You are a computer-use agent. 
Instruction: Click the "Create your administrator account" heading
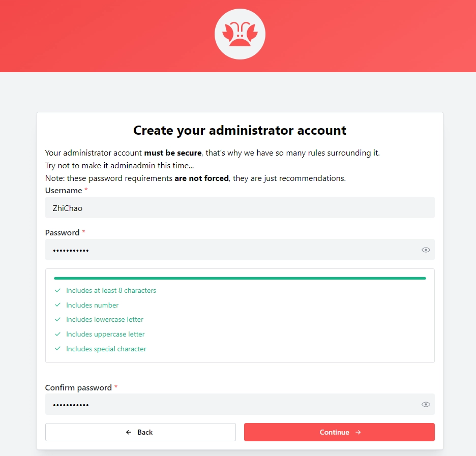(240, 130)
